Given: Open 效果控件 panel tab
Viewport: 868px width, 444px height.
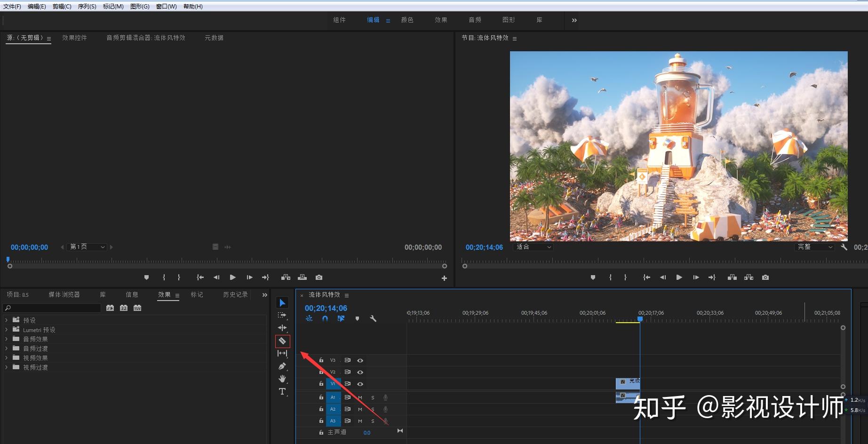Looking at the screenshot, I should [74, 38].
